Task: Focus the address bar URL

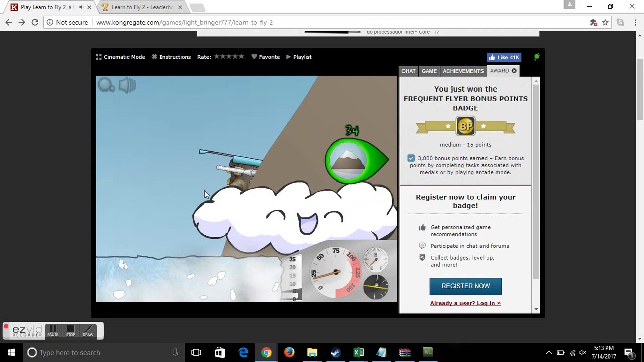Action: [184, 22]
